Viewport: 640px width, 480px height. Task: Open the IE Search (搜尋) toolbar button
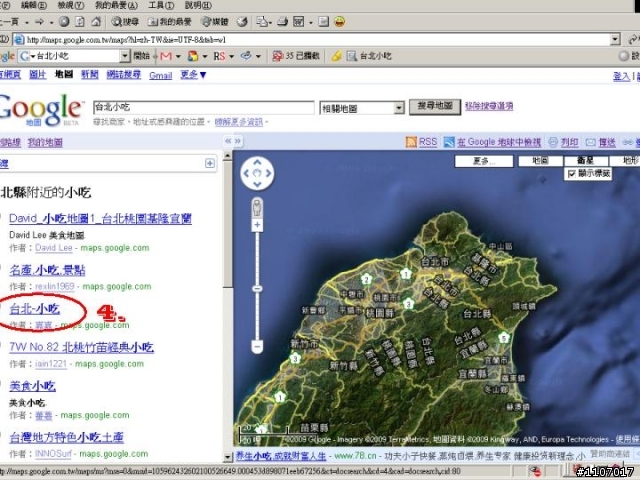click(x=125, y=22)
